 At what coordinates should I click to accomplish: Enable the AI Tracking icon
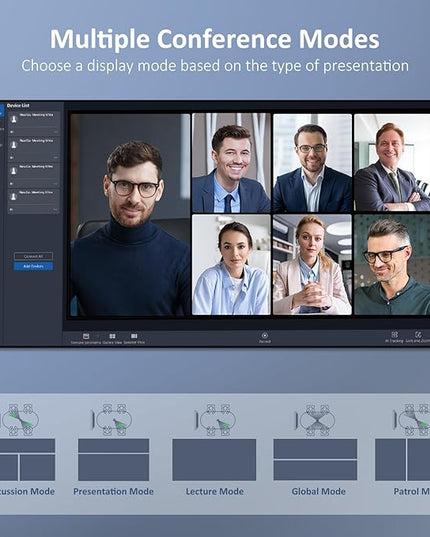point(394,334)
